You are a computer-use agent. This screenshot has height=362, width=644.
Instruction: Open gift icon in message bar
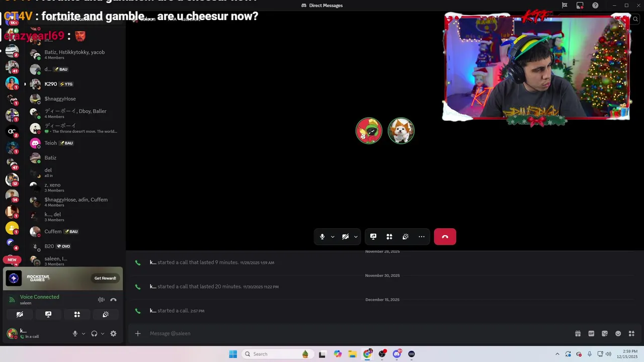coord(578,333)
